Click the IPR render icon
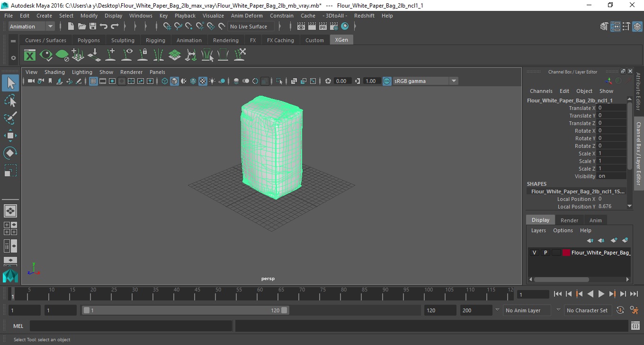Viewport: 644px width, 345px height. [x=323, y=27]
